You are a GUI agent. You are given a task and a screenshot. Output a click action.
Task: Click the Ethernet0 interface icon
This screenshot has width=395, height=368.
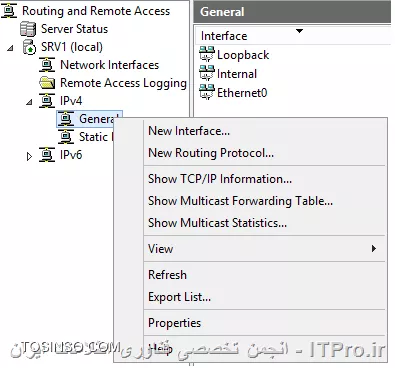coord(207,92)
